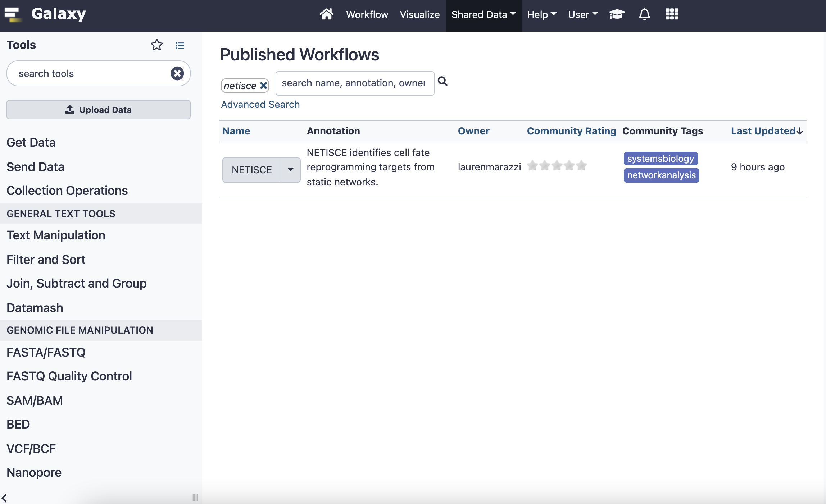Open notifications bell icon
The height and width of the screenshot is (504, 826).
click(644, 14)
